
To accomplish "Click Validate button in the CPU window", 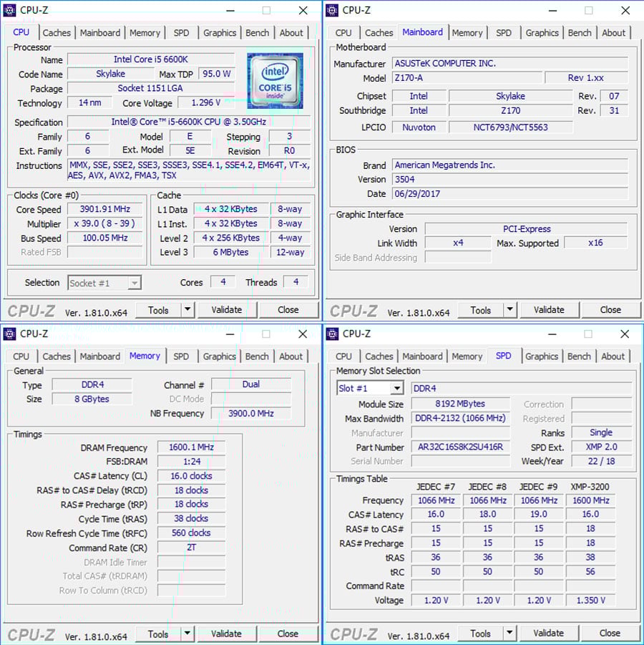I will point(227,310).
